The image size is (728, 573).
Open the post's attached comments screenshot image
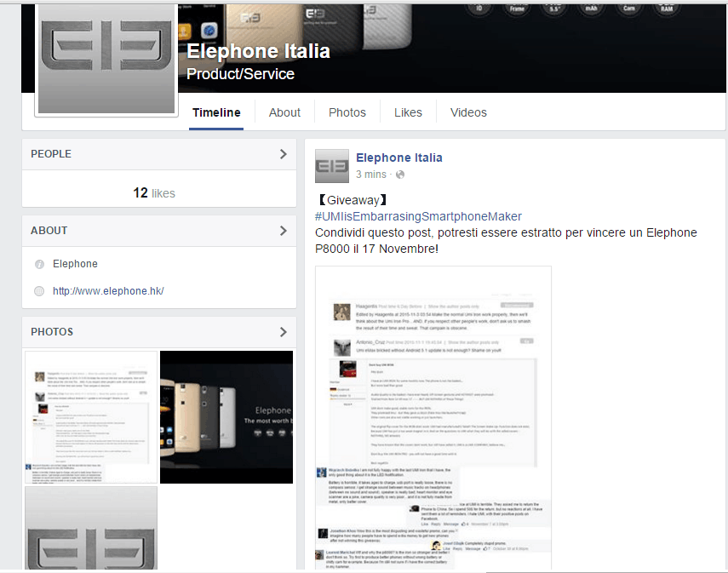(x=433, y=418)
